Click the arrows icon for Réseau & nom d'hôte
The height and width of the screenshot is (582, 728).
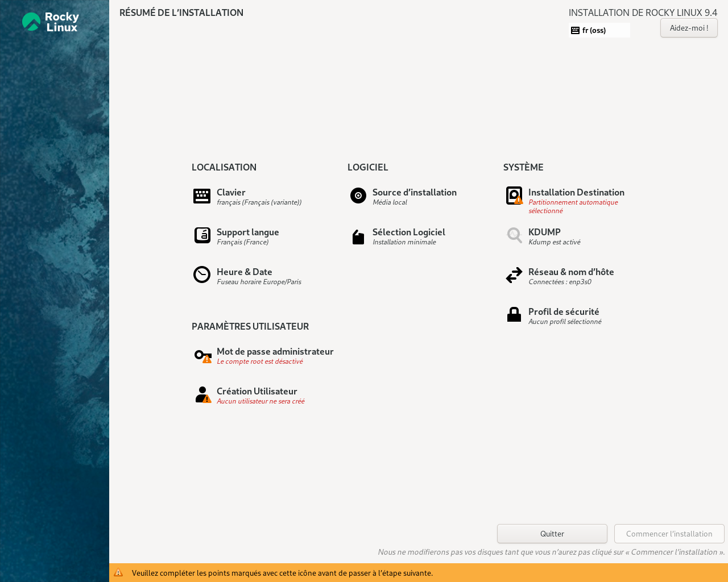click(x=514, y=275)
